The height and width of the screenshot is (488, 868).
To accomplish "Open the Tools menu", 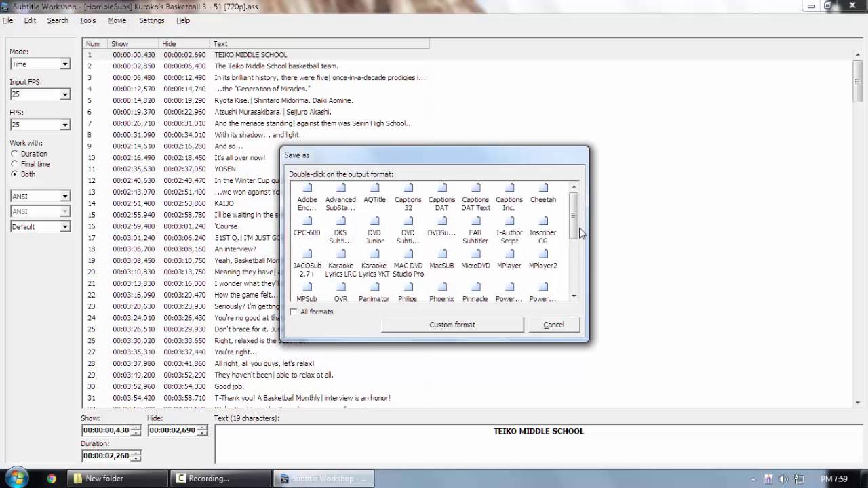I will point(87,20).
